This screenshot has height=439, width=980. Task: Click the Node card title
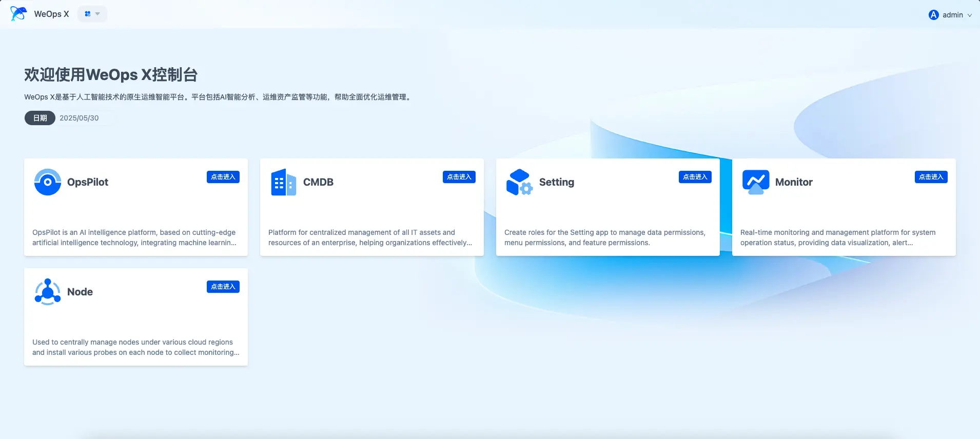(x=80, y=292)
